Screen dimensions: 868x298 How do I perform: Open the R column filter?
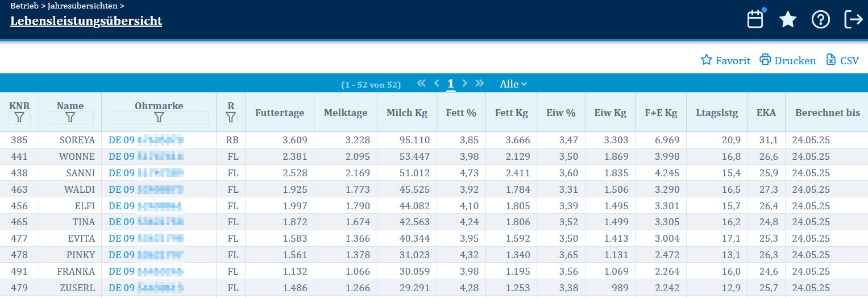[x=231, y=118]
